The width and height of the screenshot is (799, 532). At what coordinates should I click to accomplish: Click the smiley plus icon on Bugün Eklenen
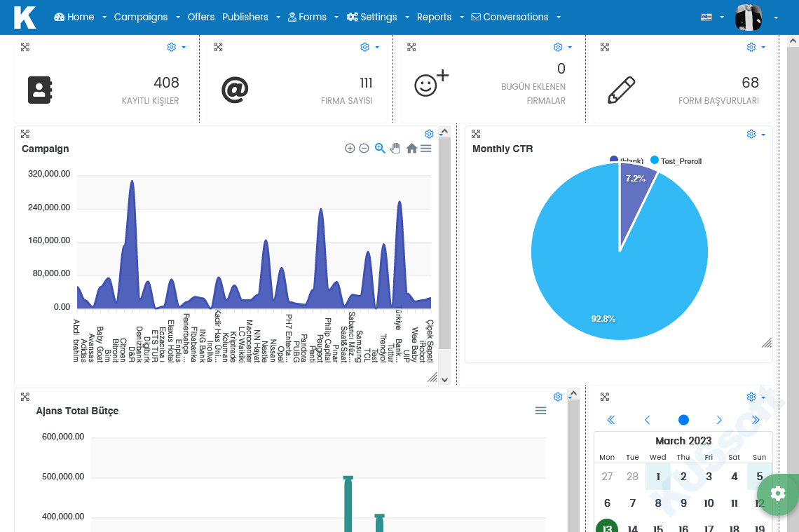point(431,83)
